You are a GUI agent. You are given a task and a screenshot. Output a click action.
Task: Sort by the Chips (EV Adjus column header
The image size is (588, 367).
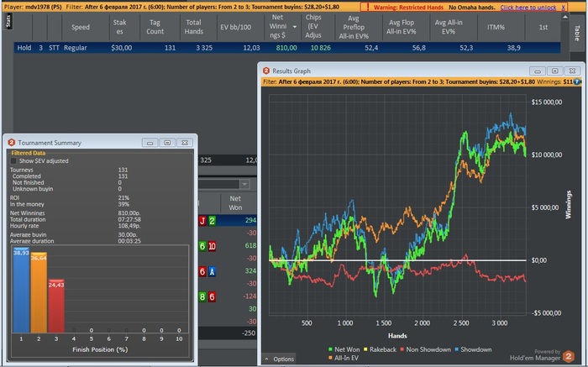313,27
